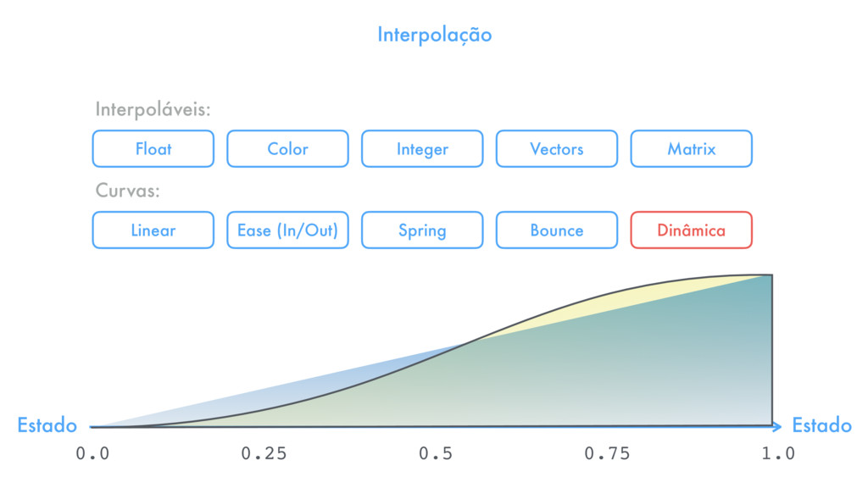Click the Integer type button

422,149
